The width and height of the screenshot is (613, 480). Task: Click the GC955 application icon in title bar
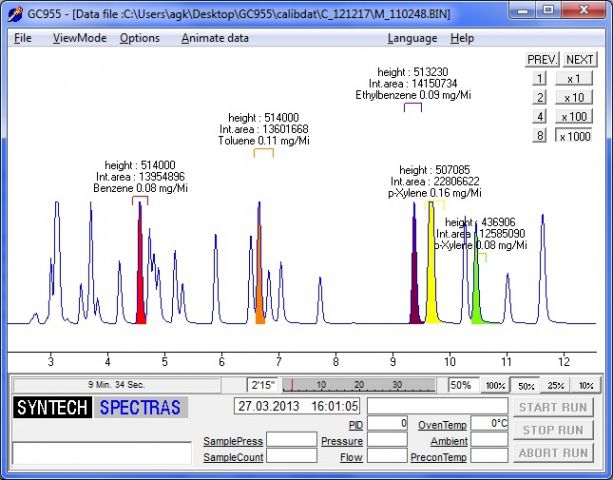[x=16, y=13]
